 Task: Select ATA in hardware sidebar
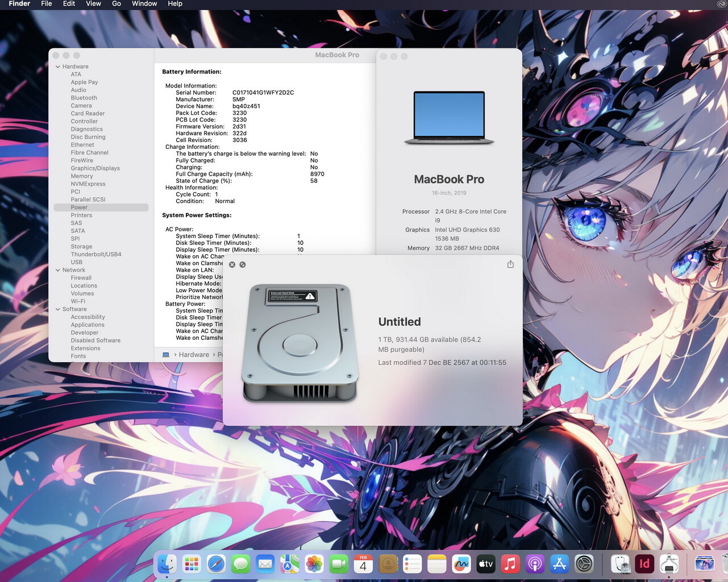coord(76,74)
